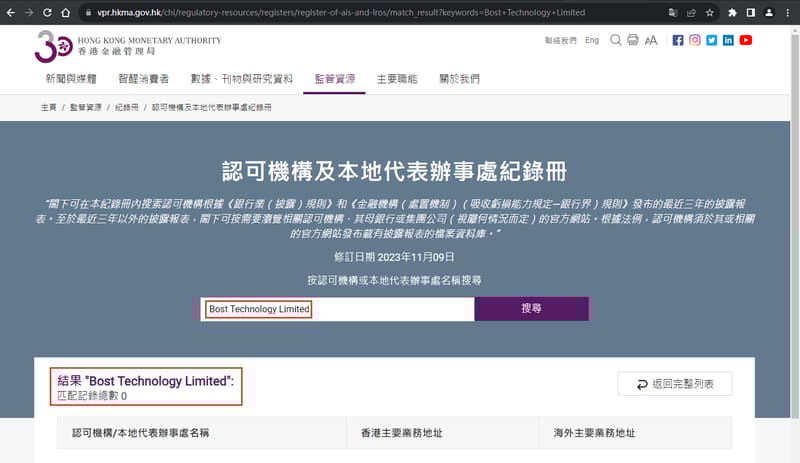Open the browser extensions puzzle icon

click(732, 13)
